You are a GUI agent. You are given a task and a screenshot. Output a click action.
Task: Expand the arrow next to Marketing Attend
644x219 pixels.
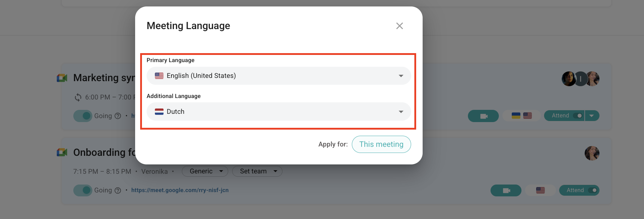tap(592, 116)
